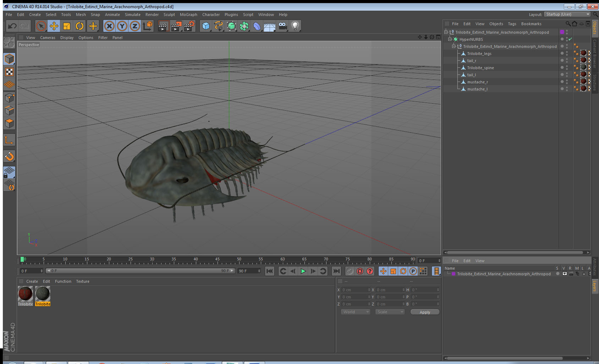
Task: Click the purple layer swatch of root object
Action: tap(562, 32)
